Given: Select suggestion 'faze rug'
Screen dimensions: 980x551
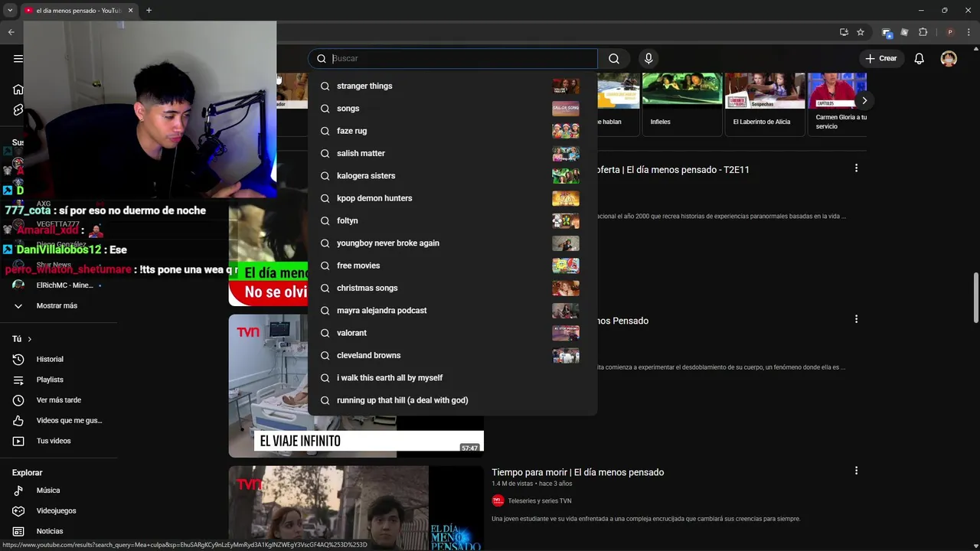Looking at the screenshot, I should pyautogui.click(x=452, y=131).
